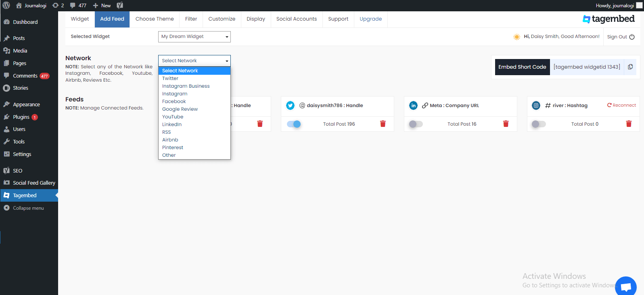Open the Journalogi site link
The width and height of the screenshot is (644, 295).
point(31,6)
